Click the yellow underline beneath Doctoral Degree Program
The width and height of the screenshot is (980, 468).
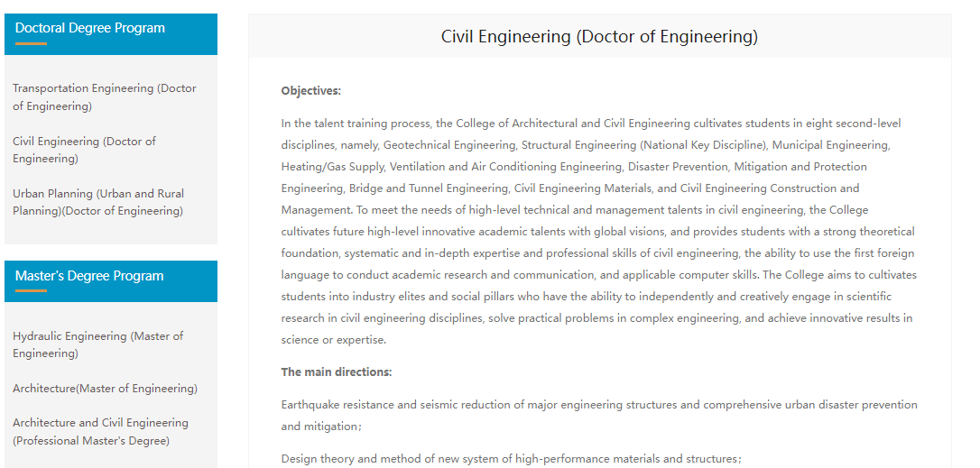pos(32,42)
